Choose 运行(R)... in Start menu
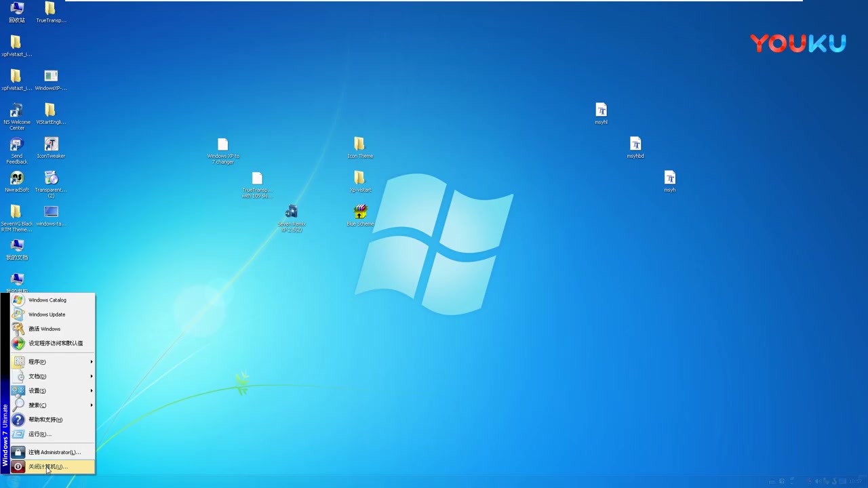 click(x=52, y=434)
